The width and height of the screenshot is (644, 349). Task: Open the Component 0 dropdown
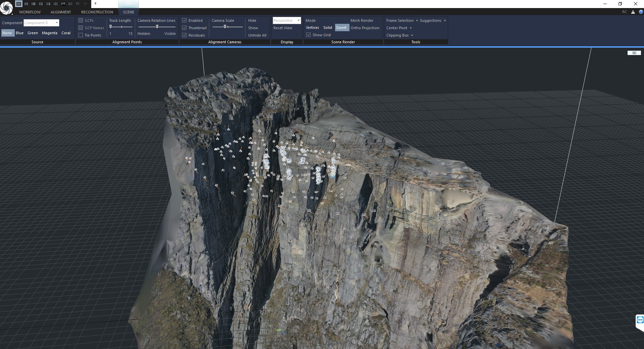tap(41, 23)
